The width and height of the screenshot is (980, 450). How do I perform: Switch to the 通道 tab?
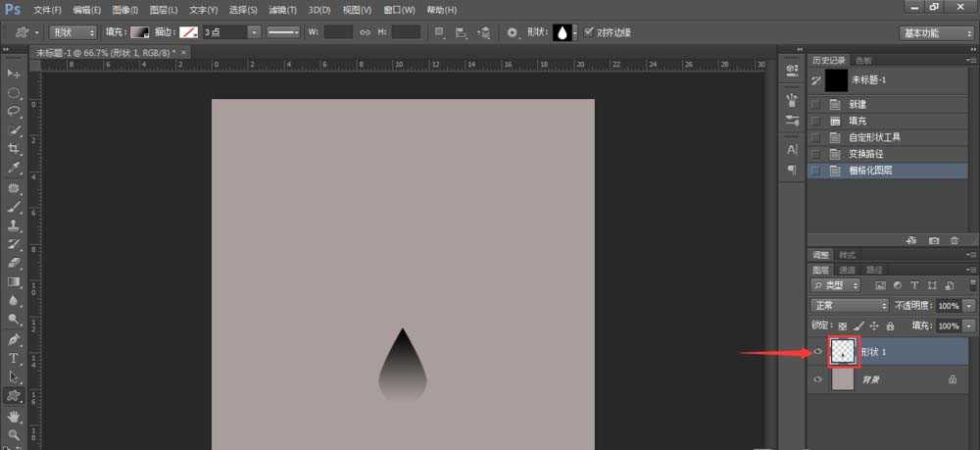pos(847,270)
